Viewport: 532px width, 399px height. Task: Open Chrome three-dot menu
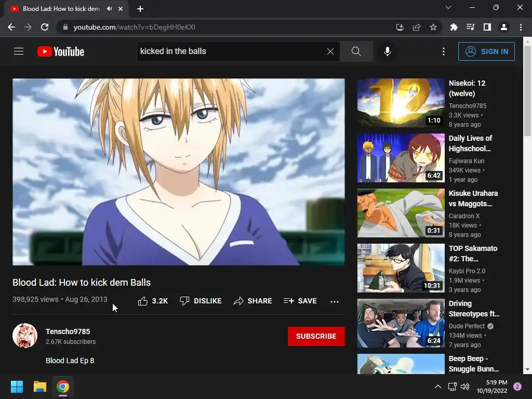pyautogui.click(x=521, y=27)
